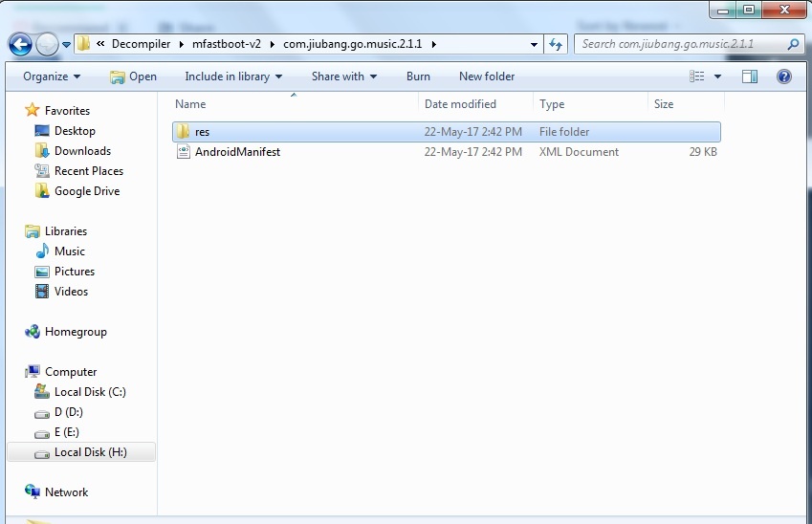
Task: Open the Share with menu
Action: click(344, 76)
